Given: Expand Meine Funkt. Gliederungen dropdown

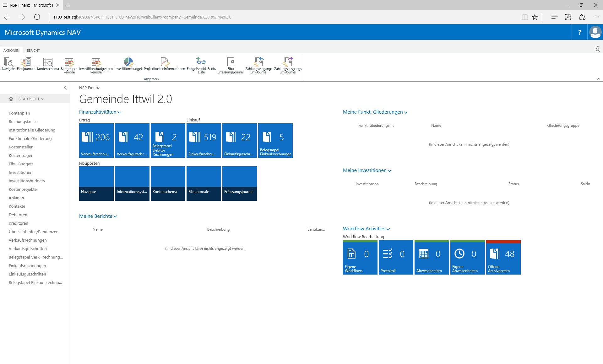Looking at the screenshot, I should coord(375,112).
